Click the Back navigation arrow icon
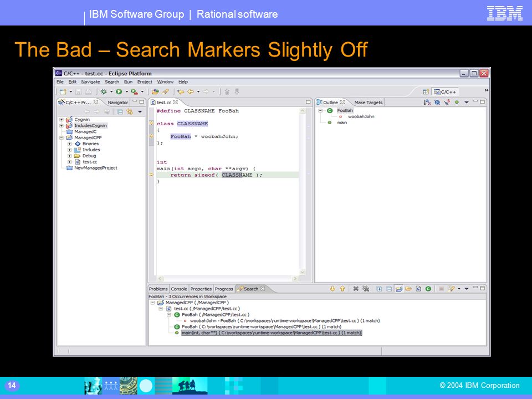Viewport: 532px width, 399px height. click(191, 91)
